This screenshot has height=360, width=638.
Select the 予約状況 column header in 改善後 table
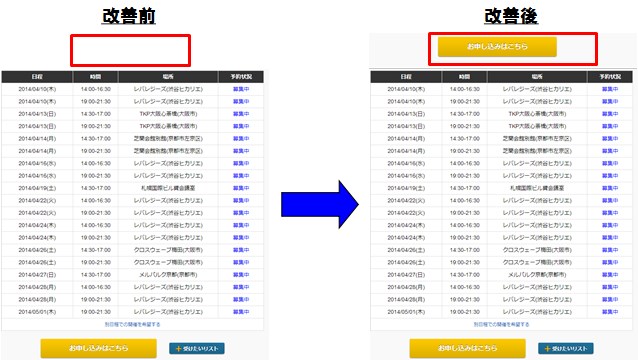pos(610,76)
